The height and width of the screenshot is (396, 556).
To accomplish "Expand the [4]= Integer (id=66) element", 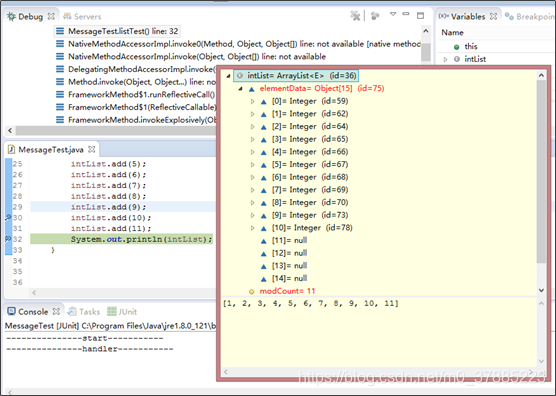I will tap(252, 152).
